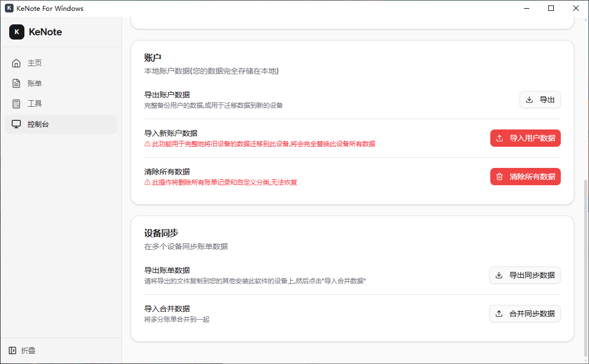Click trash icon in 清除所有数据 button

coord(499,177)
